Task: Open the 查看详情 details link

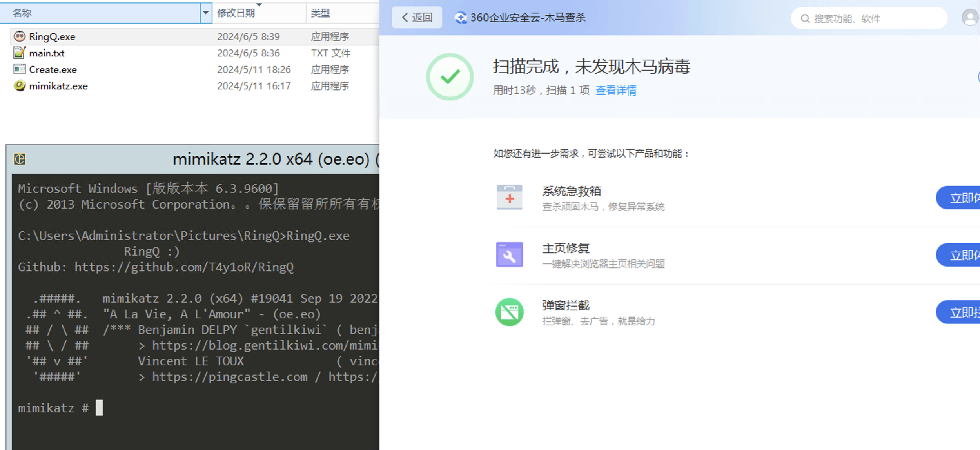Action: (x=616, y=91)
